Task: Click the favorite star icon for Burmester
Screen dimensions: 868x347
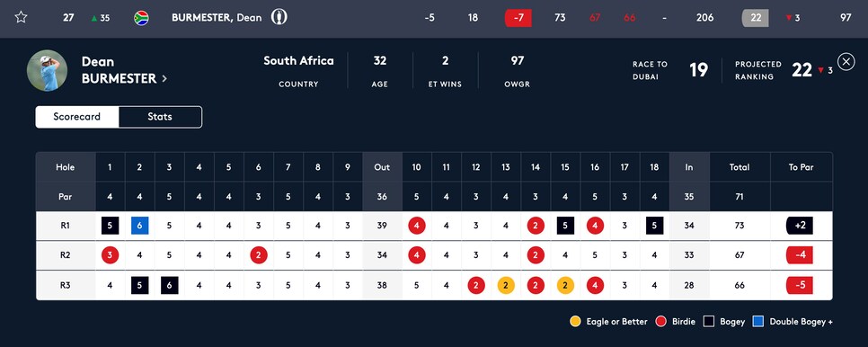Action: coord(21,17)
